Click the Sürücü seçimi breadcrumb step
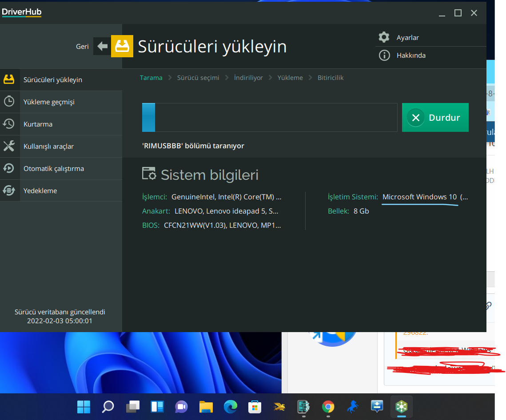506x420 pixels. (x=198, y=78)
